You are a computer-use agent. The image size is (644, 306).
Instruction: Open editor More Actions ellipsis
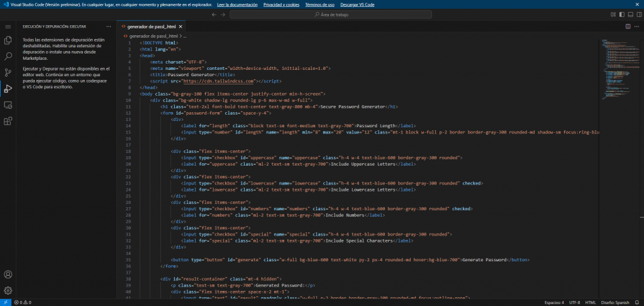pos(636,26)
